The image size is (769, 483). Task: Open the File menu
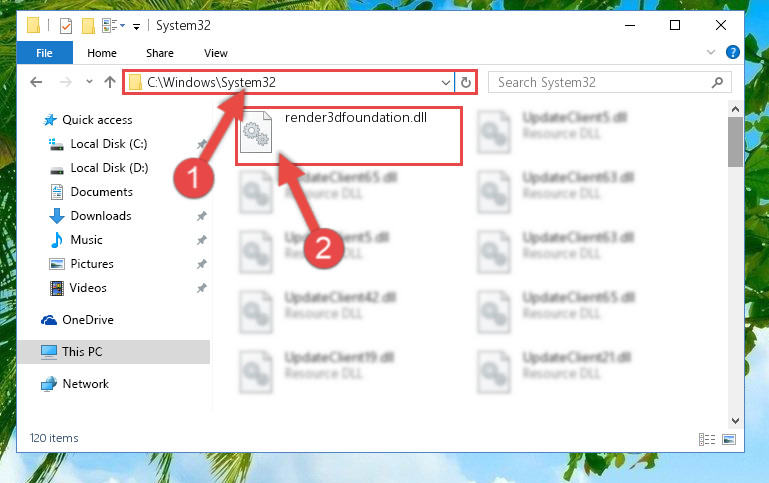pyautogui.click(x=44, y=53)
